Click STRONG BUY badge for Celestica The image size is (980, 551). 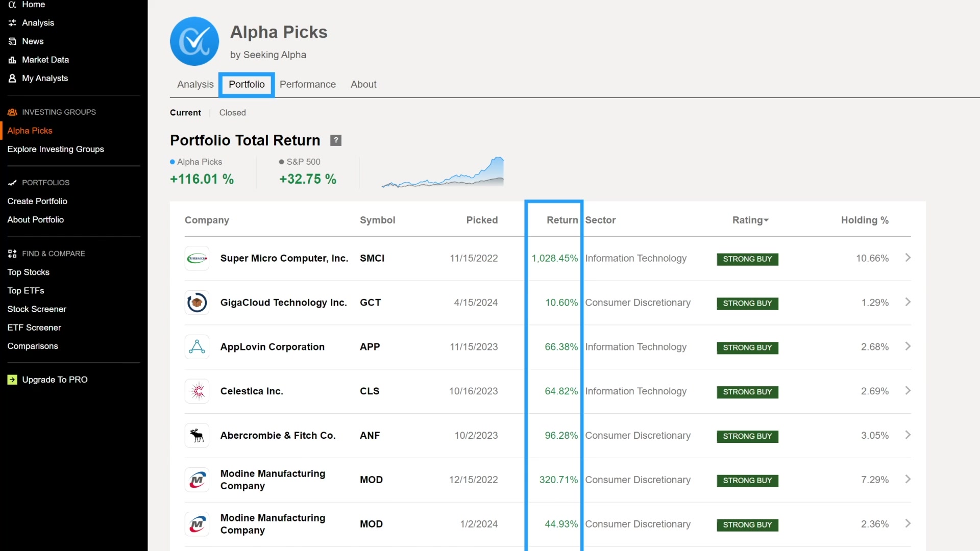coord(747,392)
